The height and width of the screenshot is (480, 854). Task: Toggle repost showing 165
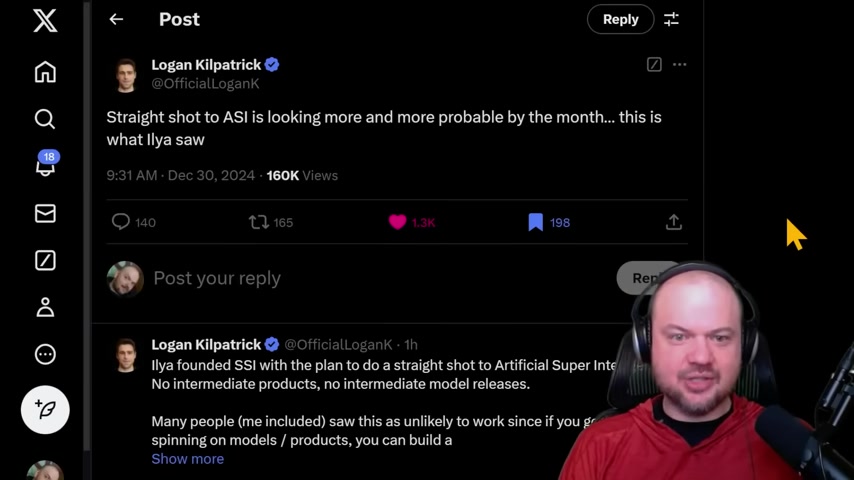(x=271, y=222)
